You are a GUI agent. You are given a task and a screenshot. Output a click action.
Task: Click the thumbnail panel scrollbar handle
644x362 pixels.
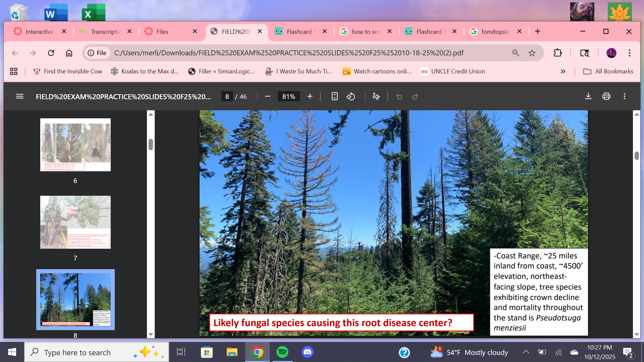151,144
